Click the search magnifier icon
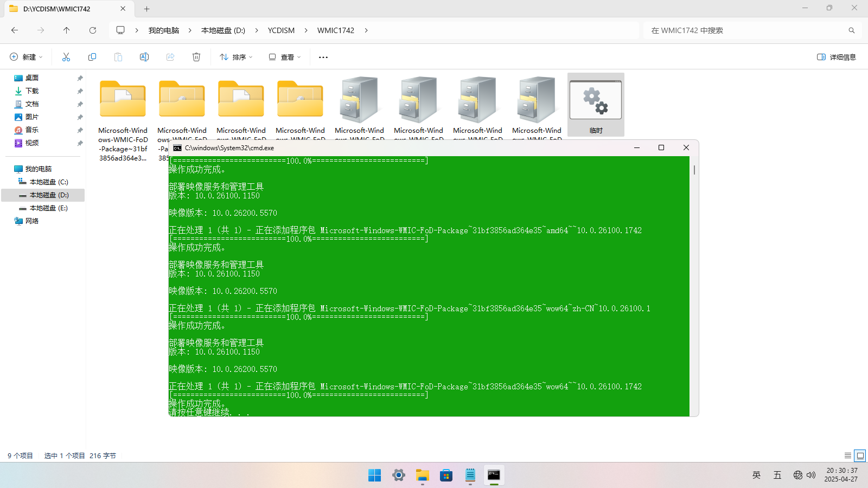868x488 pixels. point(852,30)
